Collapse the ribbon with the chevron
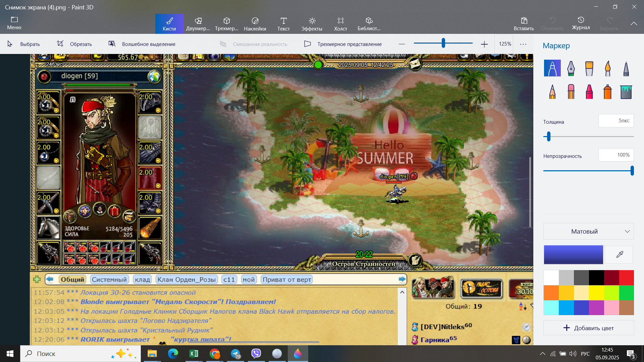Screen dimensions: 644x362 click(634, 23)
